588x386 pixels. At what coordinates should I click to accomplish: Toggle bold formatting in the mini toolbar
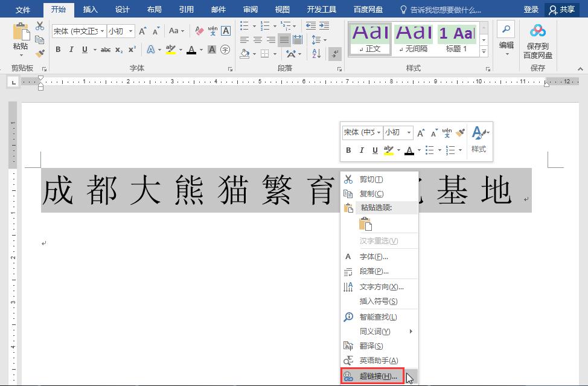click(348, 150)
